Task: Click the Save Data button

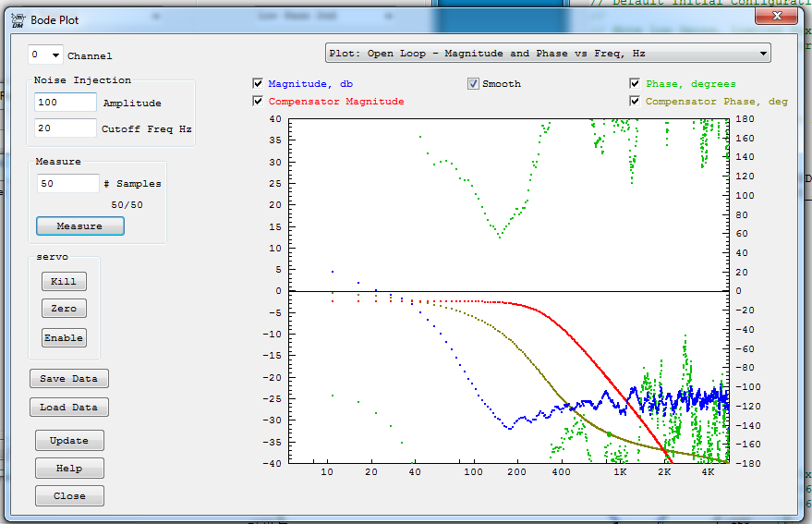Action: coord(69,379)
